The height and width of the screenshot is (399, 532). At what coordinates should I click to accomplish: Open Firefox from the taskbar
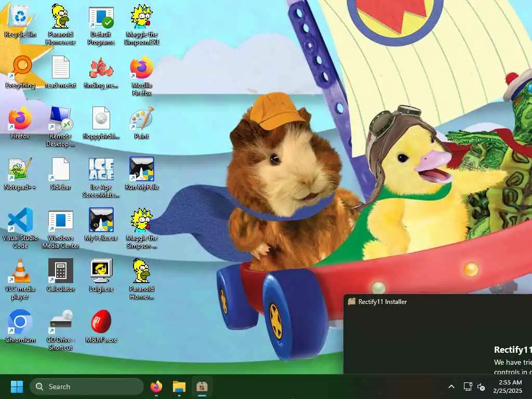(x=156, y=387)
